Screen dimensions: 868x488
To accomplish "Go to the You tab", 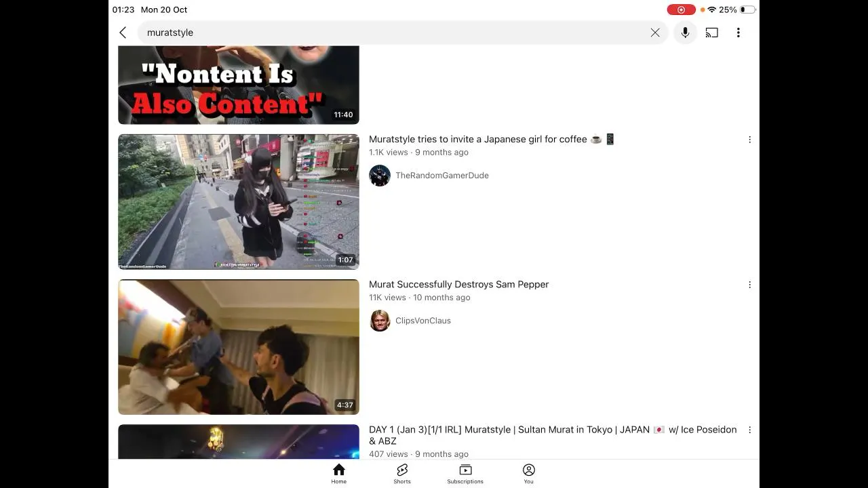I will (x=529, y=474).
